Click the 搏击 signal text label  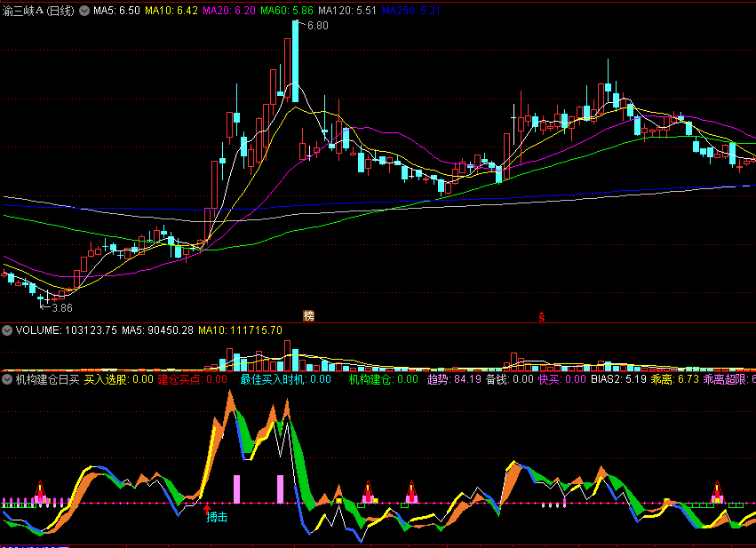click(x=218, y=517)
